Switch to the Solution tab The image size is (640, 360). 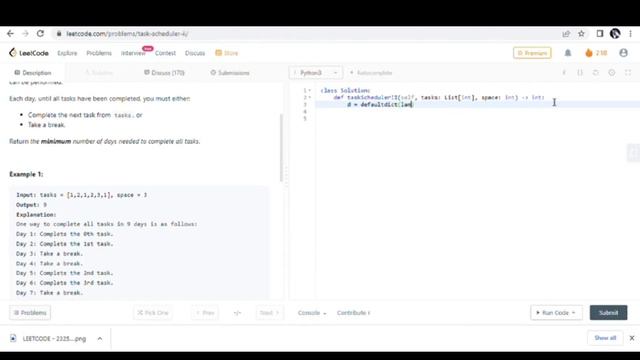coord(98,73)
